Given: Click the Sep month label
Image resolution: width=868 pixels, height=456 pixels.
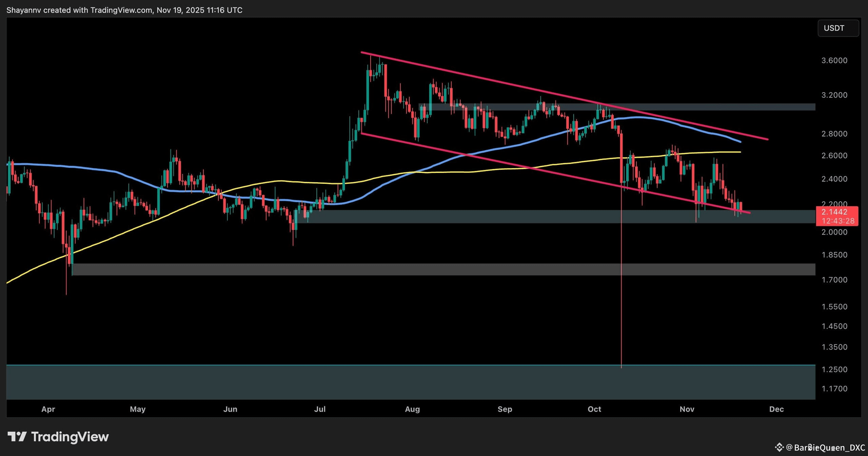Looking at the screenshot, I should click(x=505, y=409).
